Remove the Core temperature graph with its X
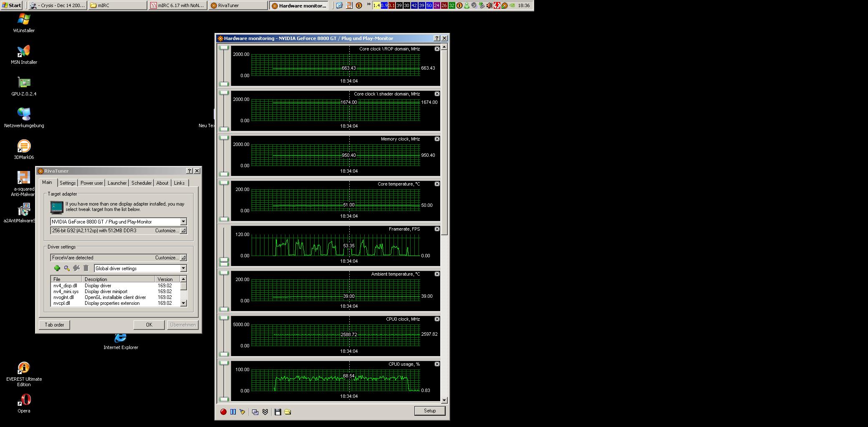 click(x=437, y=184)
